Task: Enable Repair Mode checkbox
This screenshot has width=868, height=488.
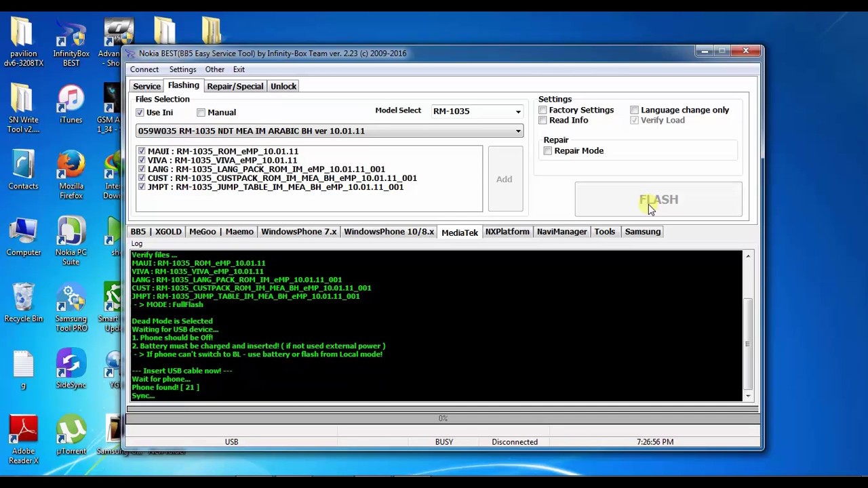Action: click(x=547, y=150)
